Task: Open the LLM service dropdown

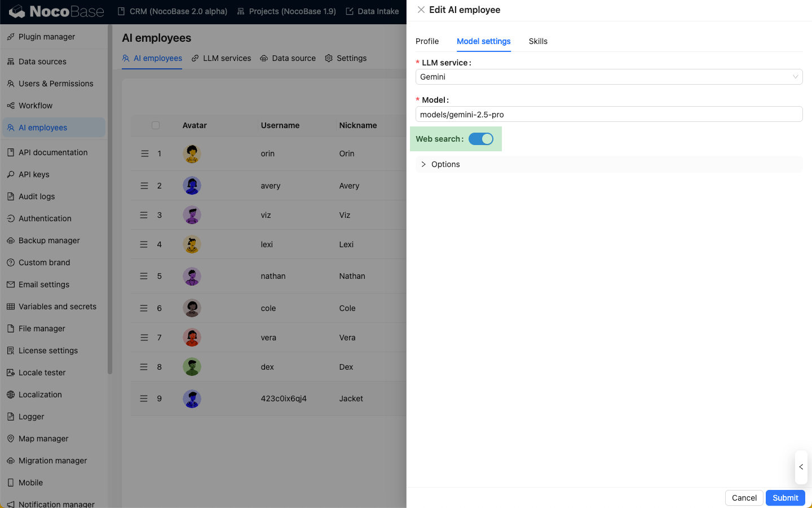Action: click(x=608, y=77)
